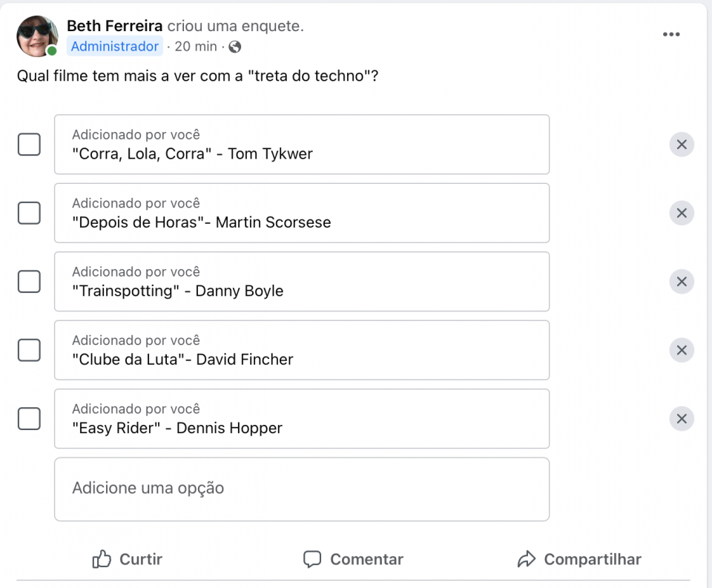Image resolution: width=712 pixels, height=588 pixels.
Task: Open Beth Ferreira's profile name link
Action: [x=114, y=26]
